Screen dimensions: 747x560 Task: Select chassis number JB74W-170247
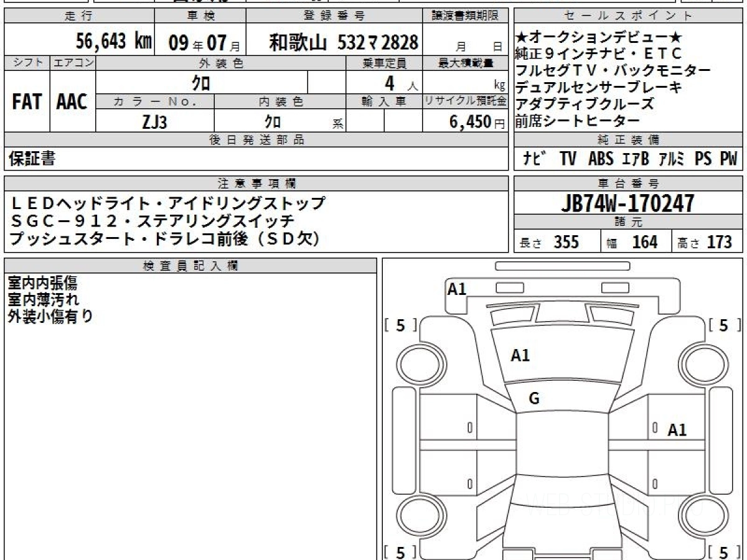[x=627, y=203]
